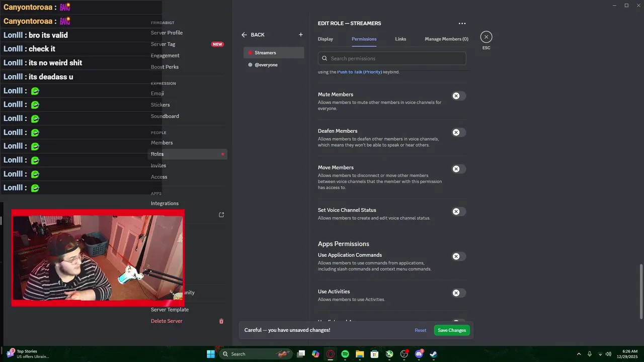Show hidden system tray icons
This screenshot has width=644, height=362.
[x=579, y=354]
